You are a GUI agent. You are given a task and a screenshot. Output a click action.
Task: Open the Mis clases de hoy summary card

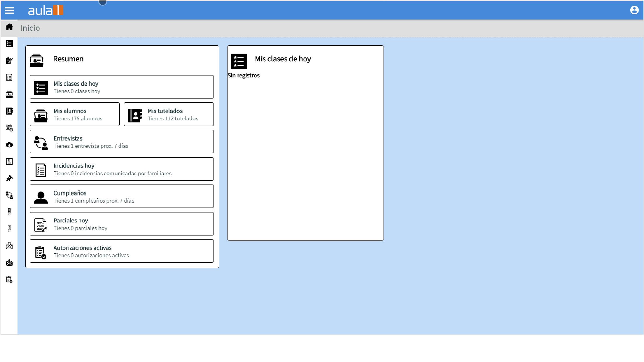coord(122,87)
